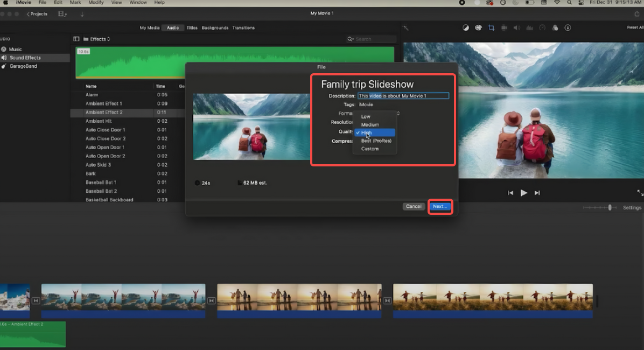The width and height of the screenshot is (644, 350).
Task: Click the Description text field
Action: pyautogui.click(x=404, y=95)
